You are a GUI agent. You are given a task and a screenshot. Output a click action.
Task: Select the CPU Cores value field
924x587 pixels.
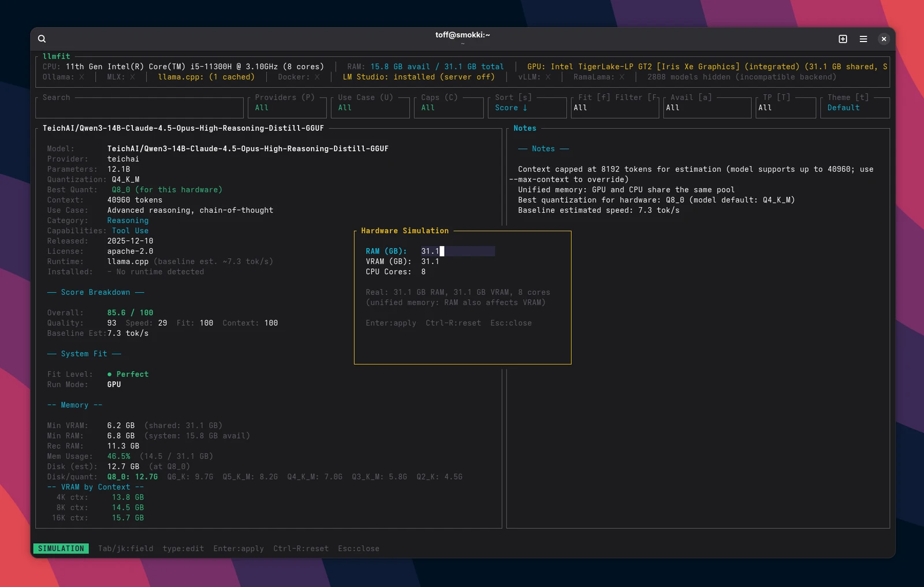point(423,272)
